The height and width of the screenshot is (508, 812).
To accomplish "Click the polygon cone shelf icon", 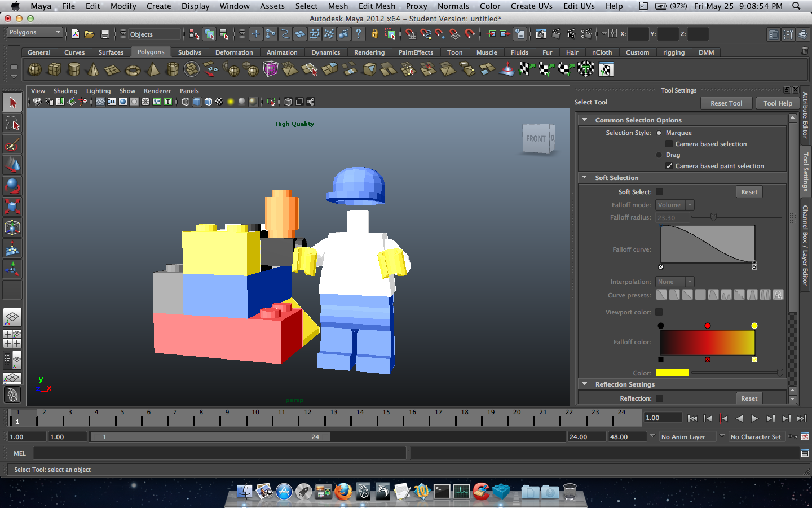I will pyautogui.click(x=93, y=70).
